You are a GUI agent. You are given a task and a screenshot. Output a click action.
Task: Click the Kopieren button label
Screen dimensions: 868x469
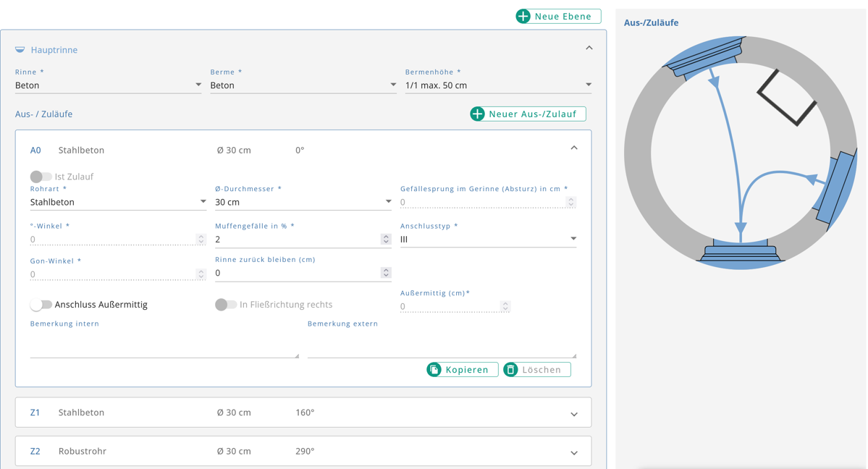point(467,370)
